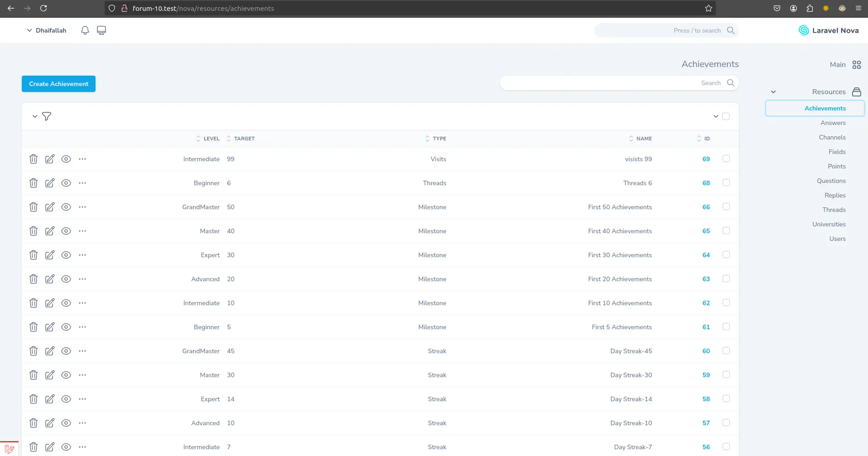868x456 pixels.
Task: Open the notifications bell
Action: click(85, 30)
